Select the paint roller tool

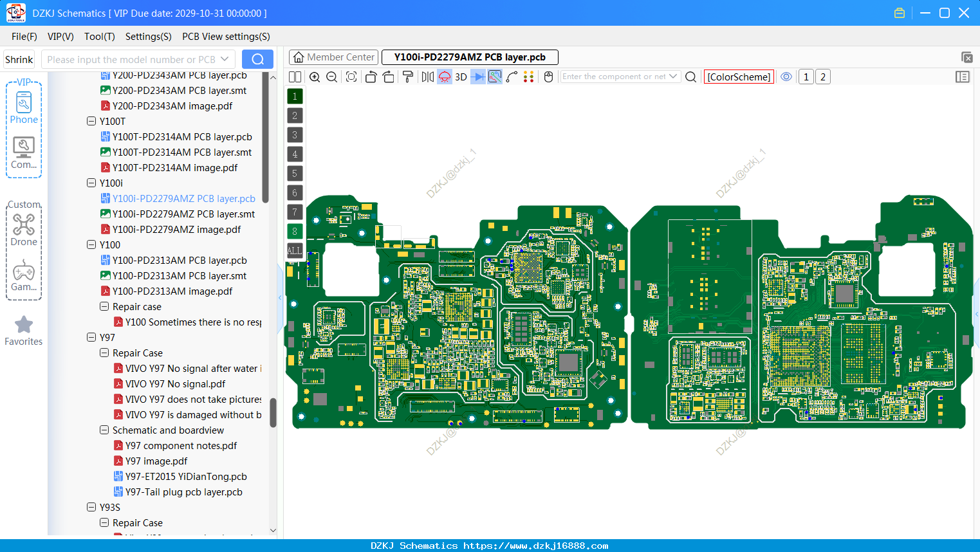(408, 77)
